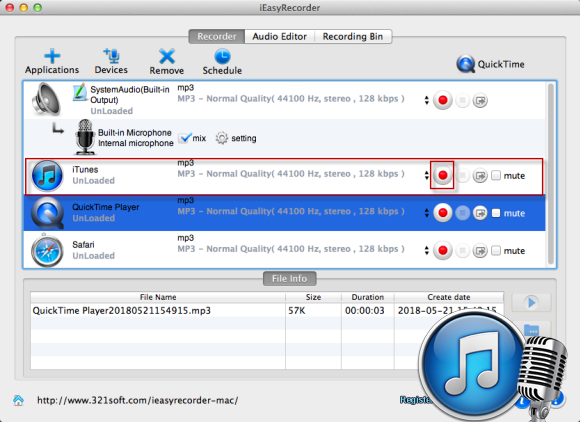580x422 pixels.
Task: Open the Schedule clock icon
Action: click(222, 57)
